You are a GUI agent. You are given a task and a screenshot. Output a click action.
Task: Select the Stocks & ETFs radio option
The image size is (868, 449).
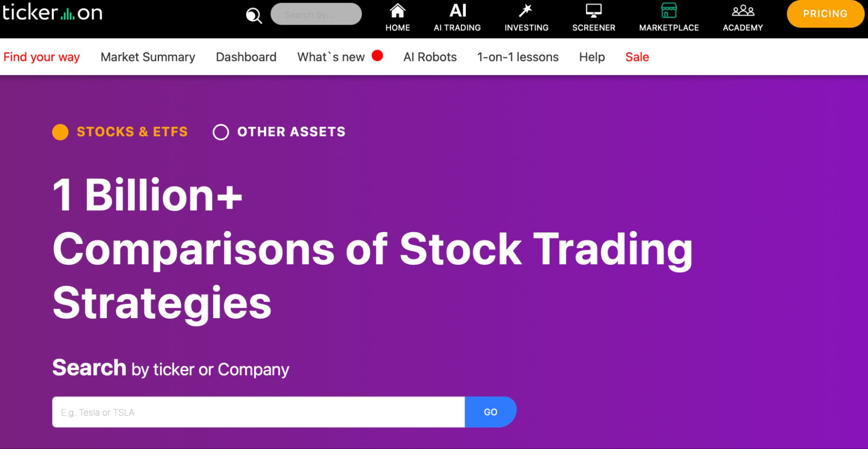point(60,132)
